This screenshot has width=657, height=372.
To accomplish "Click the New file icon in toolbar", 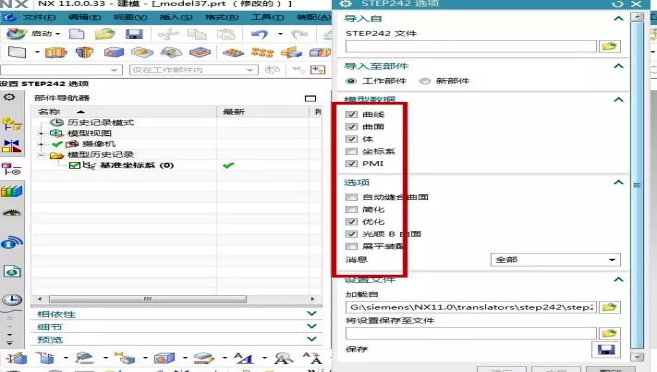I will click(x=77, y=34).
